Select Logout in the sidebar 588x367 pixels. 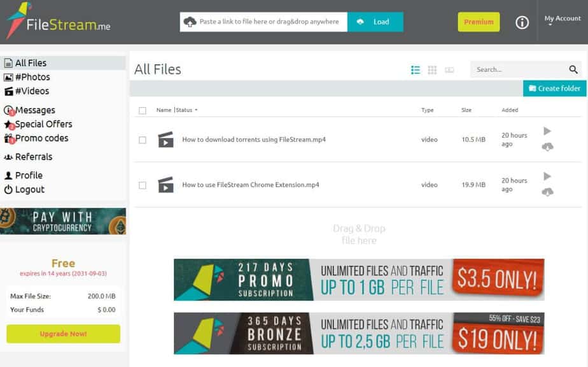point(30,189)
